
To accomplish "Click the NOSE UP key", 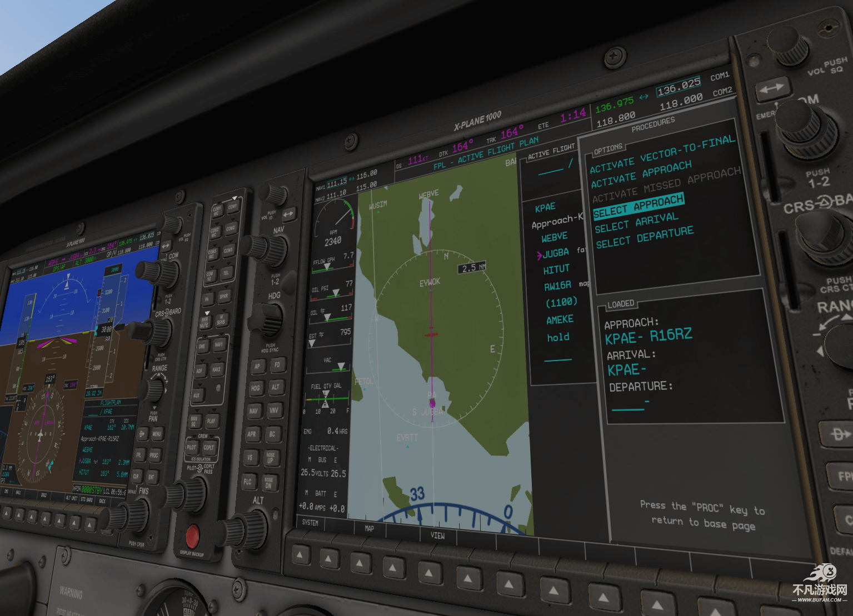I will tap(271, 458).
